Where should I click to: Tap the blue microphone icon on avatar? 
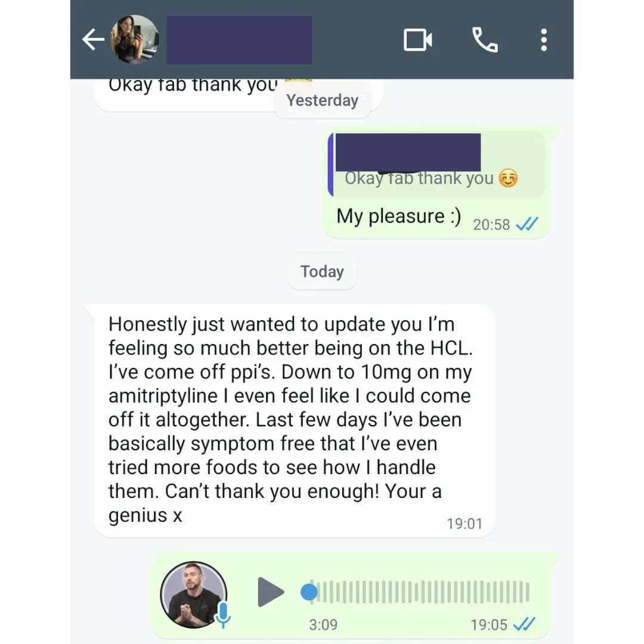[x=224, y=615]
